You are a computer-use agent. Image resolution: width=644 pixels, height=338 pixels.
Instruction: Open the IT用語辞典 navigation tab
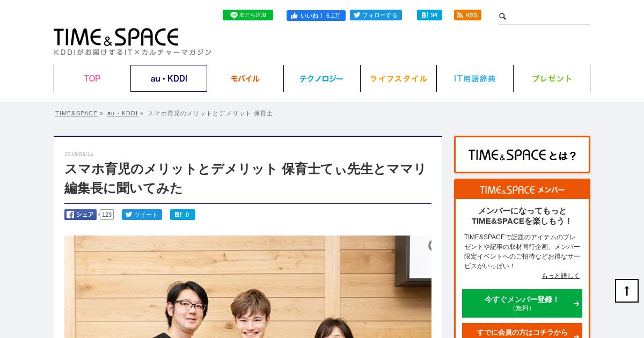point(475,78)
